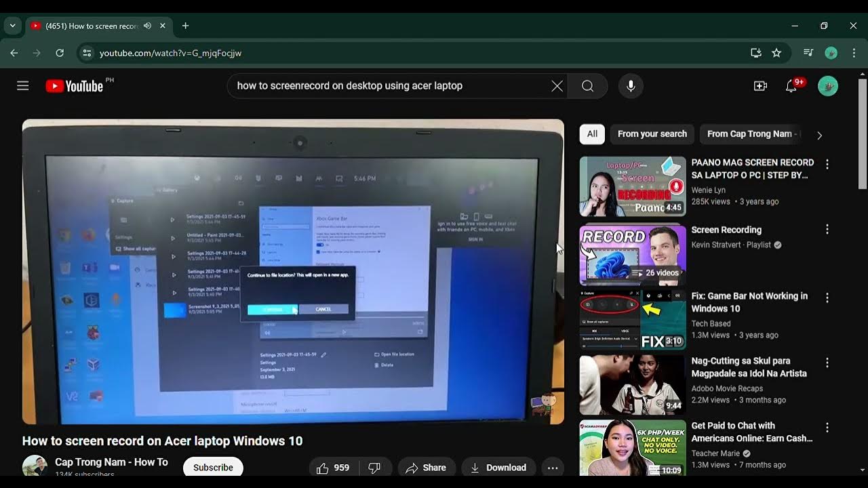Show more filter chips with the arrow
Image resolution: width=868 pixels, height=488 pixels.
click(819, 135)
